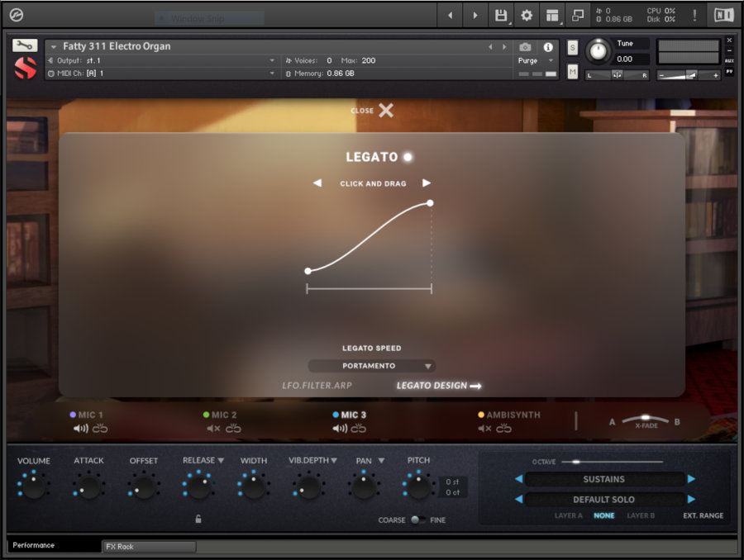Click the camera snapshot icon in the header
This screenshot has width=744, height=560.
pyautogui.click(x=527, y=47)
